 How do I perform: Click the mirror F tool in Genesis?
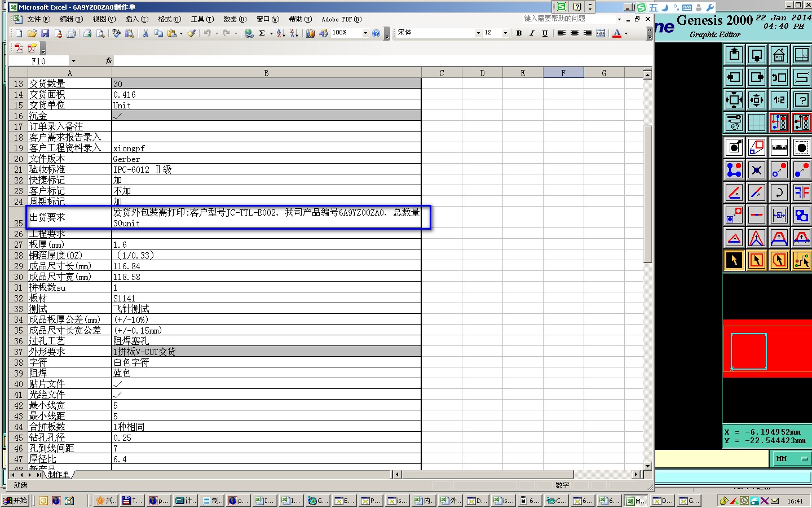(x=801, y=192)
